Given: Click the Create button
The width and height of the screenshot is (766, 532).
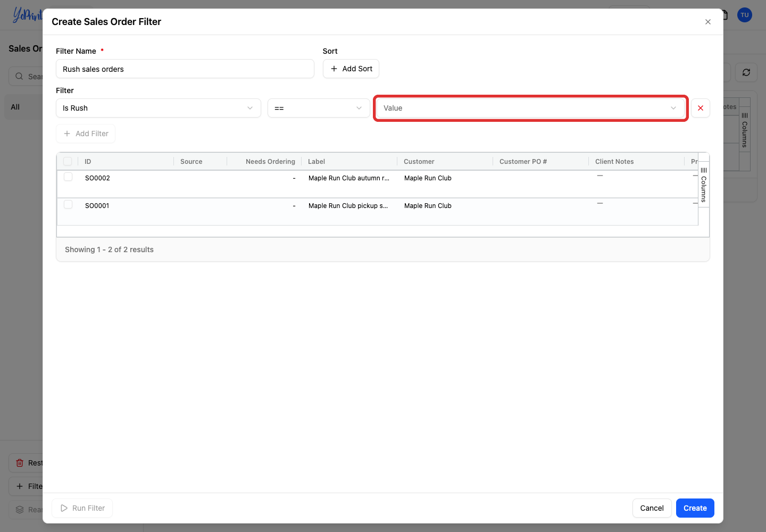Looking at the screenshot, I should tap(695, 508).
